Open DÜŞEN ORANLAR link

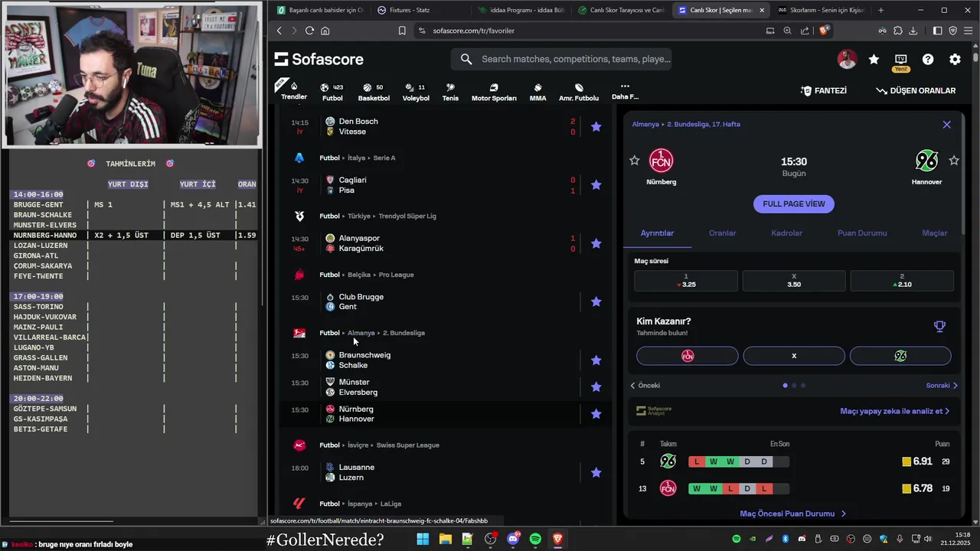point(916,90)
